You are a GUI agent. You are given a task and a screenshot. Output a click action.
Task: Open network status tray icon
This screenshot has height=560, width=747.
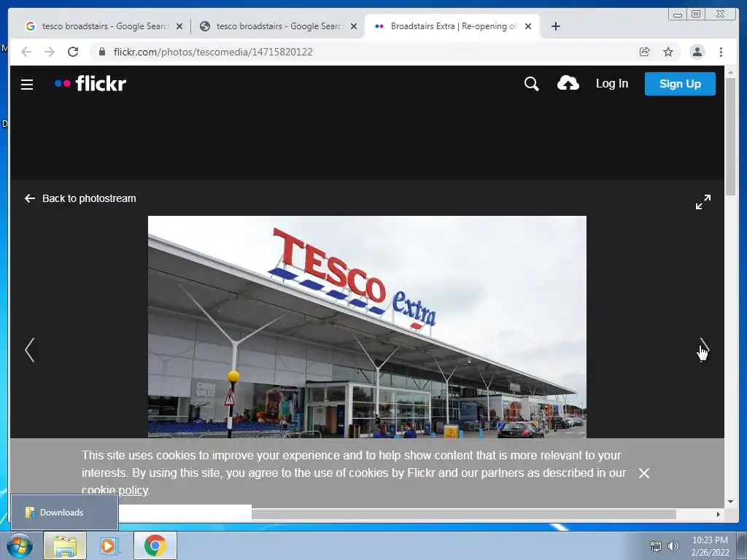(x=656, y=546)
